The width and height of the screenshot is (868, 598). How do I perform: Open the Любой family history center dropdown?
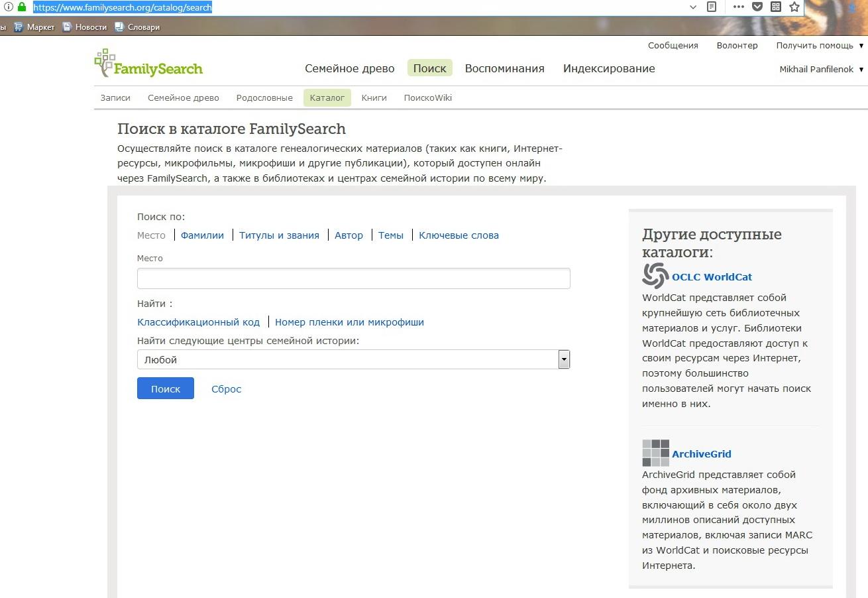353,359
